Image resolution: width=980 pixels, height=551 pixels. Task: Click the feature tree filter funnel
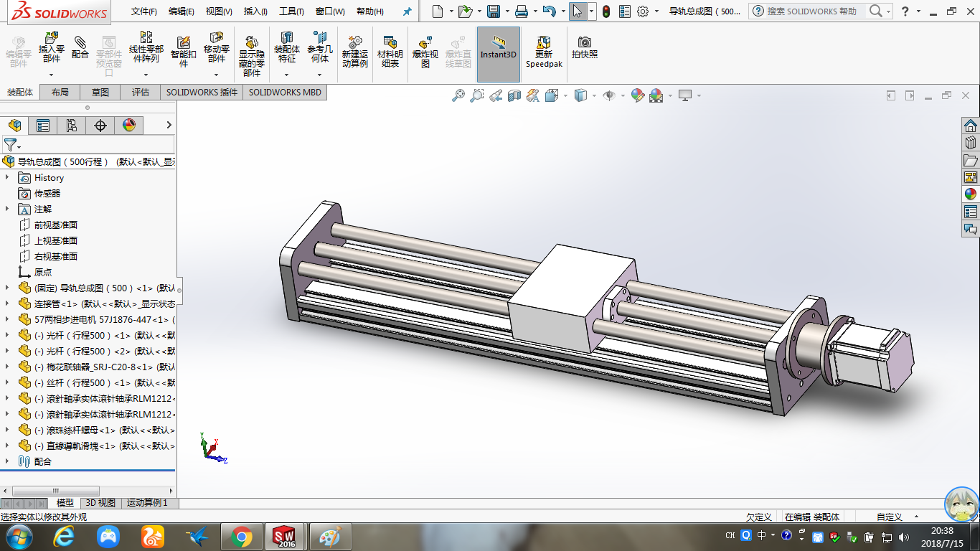pos(9,145)
